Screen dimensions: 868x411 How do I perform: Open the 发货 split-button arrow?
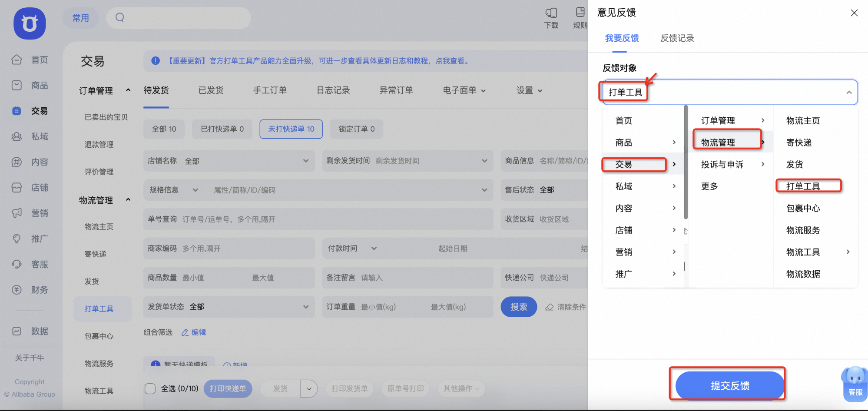[x=309, y=388]
